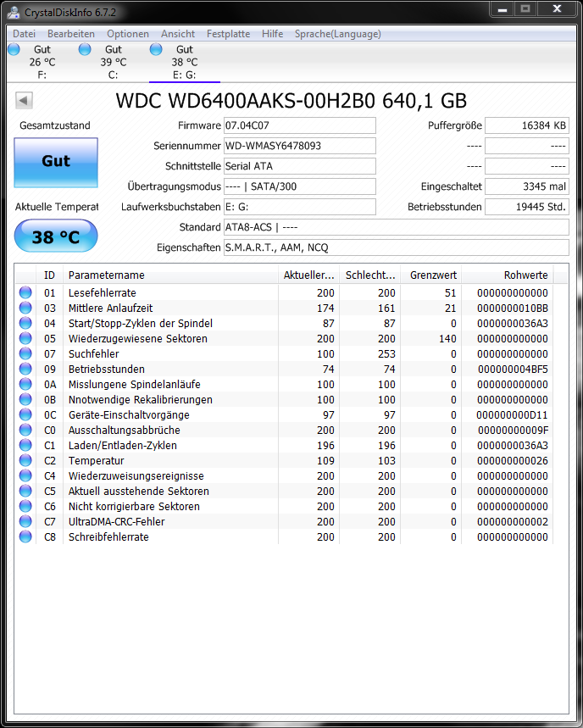This screenshot has width=583, height=728.
Task: Click status orb of Nicht korrigierbare Sektoren row
Action: (x=25, y=506)
